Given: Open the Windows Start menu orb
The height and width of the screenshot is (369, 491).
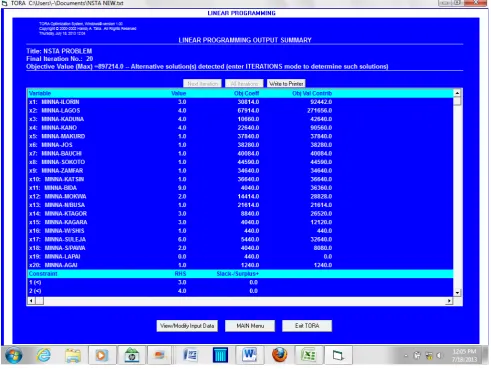Looking at the screenshot, I should click(x=14, y=355).
